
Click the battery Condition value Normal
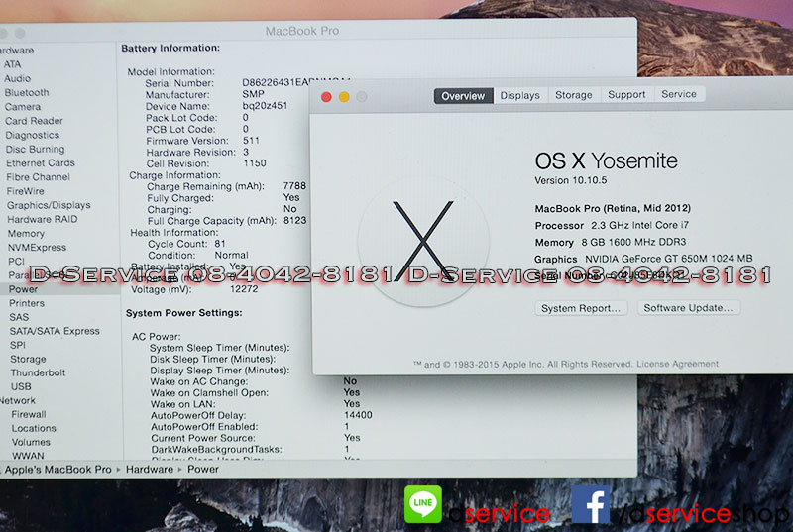pos(231,256)
